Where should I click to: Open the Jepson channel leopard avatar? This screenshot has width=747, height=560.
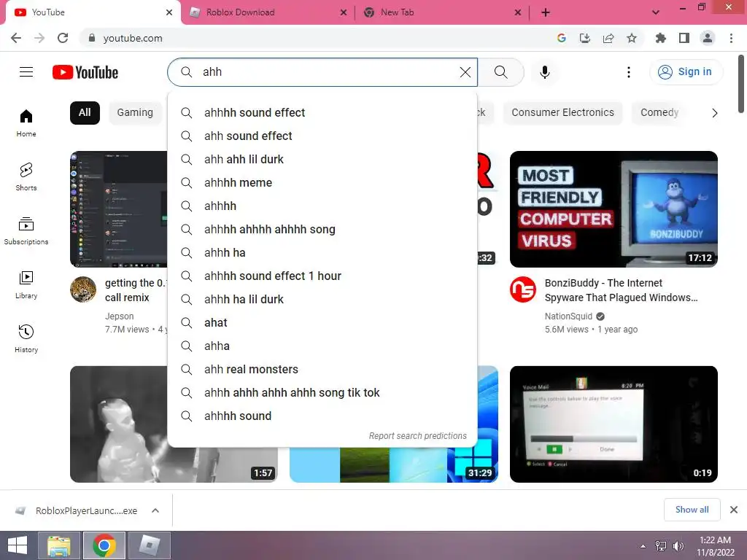click(83, 289)
